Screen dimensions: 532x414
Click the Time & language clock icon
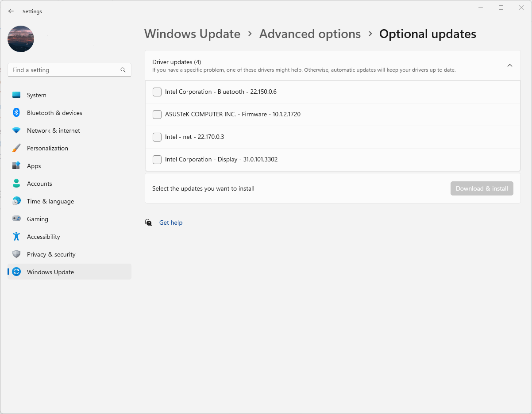pos(16,201)
